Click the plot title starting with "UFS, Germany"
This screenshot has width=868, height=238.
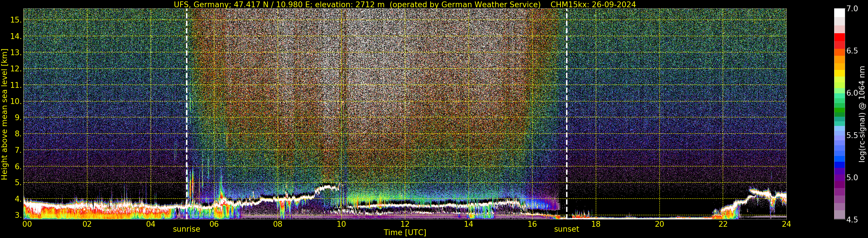[x=405, y=4]
